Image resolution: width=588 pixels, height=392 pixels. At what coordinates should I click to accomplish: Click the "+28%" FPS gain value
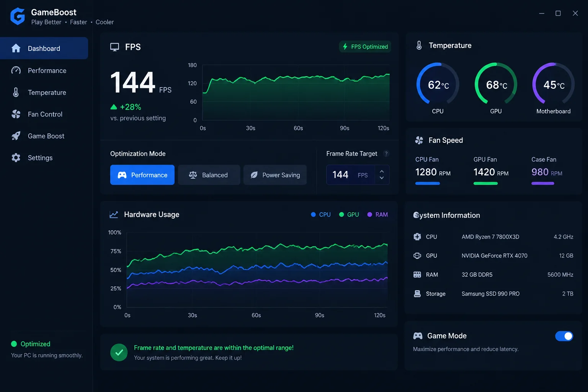[131, 107]
